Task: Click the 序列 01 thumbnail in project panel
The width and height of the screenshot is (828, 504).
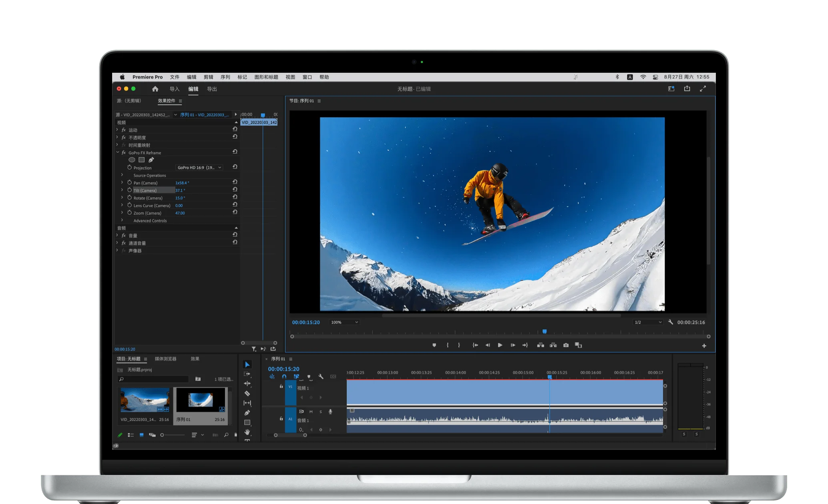Action: 201,400
